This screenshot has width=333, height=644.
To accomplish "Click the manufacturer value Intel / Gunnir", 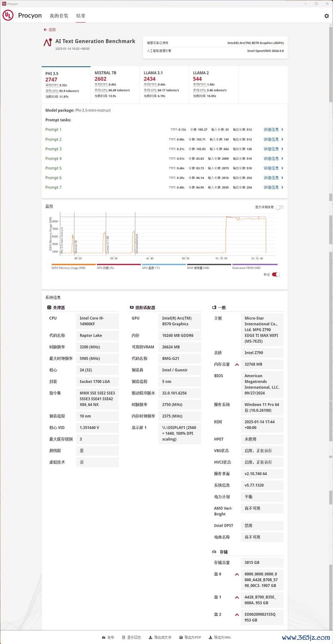I will tap(180, 370).
